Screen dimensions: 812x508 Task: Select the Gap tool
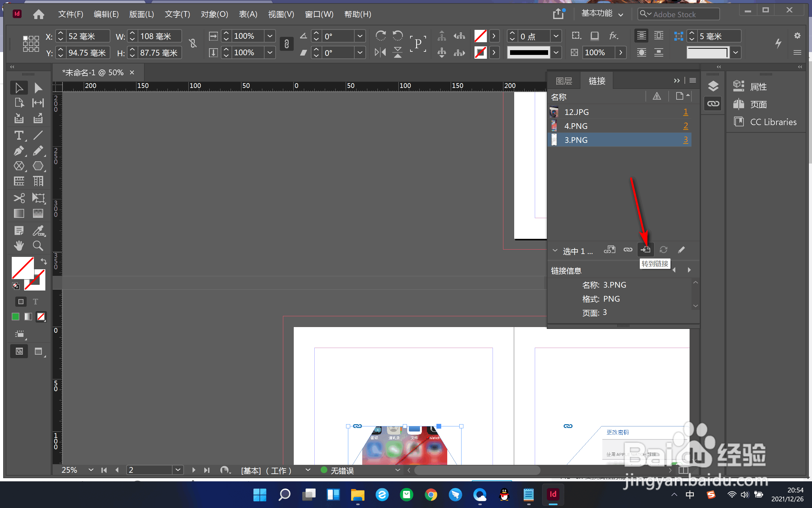click(38, 103)
